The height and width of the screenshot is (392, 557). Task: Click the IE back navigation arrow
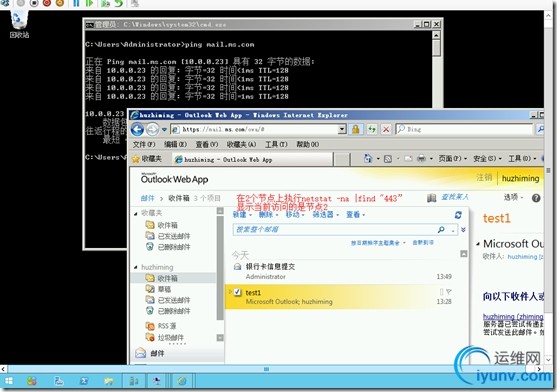[137, 129]
